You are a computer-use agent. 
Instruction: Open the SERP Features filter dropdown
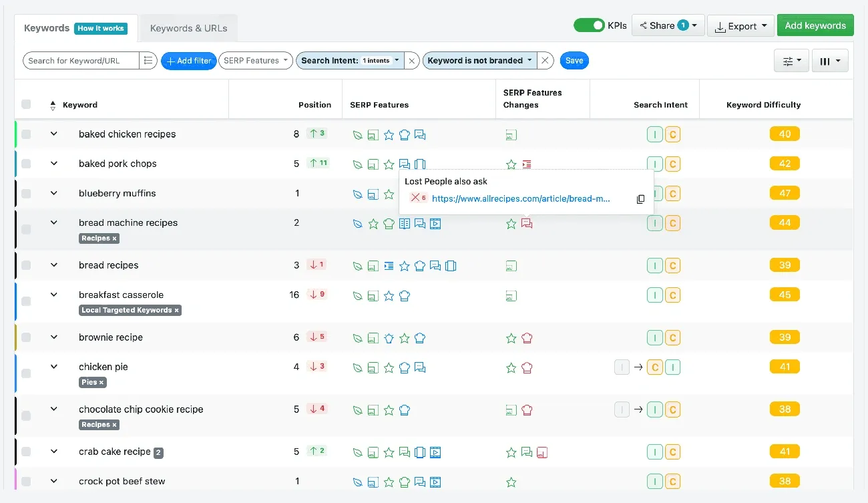pos(256,61)
